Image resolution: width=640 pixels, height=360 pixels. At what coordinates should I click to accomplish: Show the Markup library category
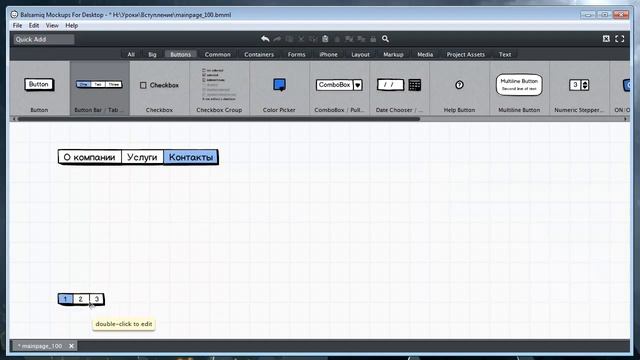pos(393,54)
